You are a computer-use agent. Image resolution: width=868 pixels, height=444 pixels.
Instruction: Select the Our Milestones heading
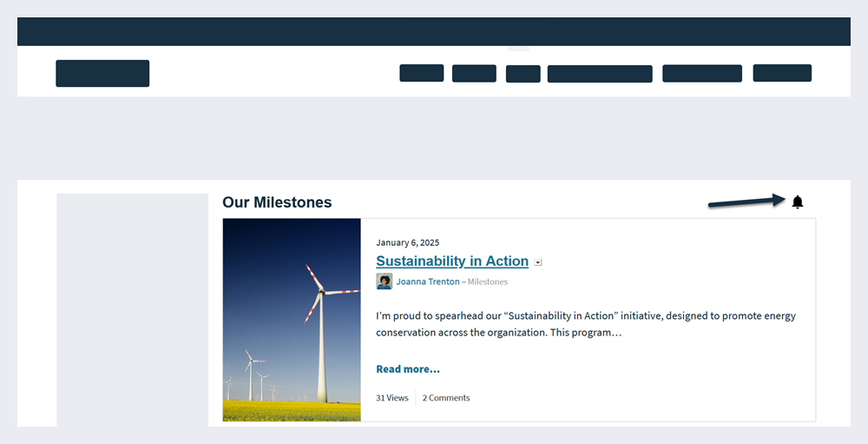(x=277, y=202)
